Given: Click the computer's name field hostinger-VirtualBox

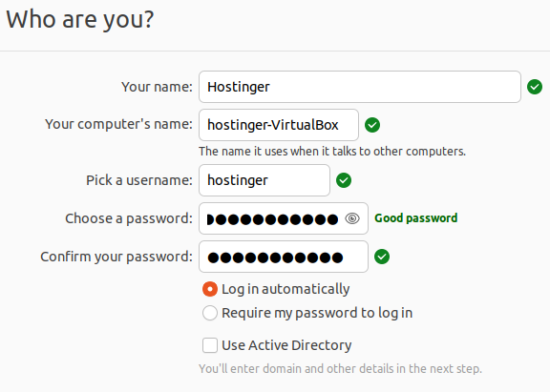Looking at the screenshot, I should (279, 125).
